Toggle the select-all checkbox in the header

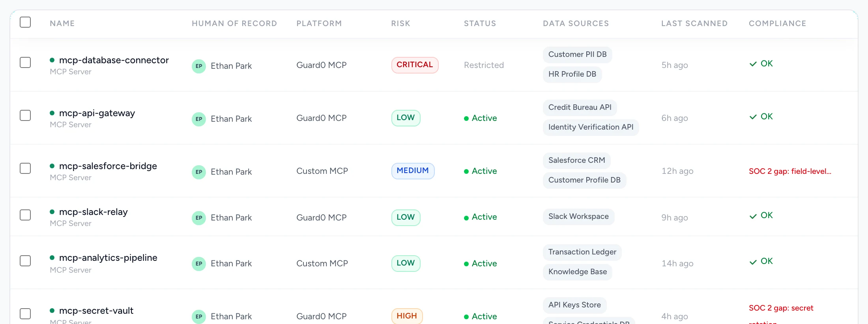pos(25,22)
